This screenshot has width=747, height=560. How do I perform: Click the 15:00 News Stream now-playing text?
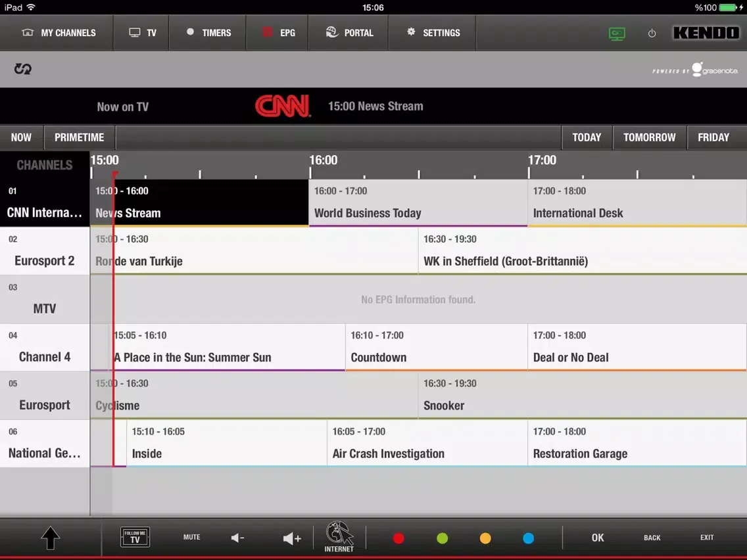(x=375, y=106)
